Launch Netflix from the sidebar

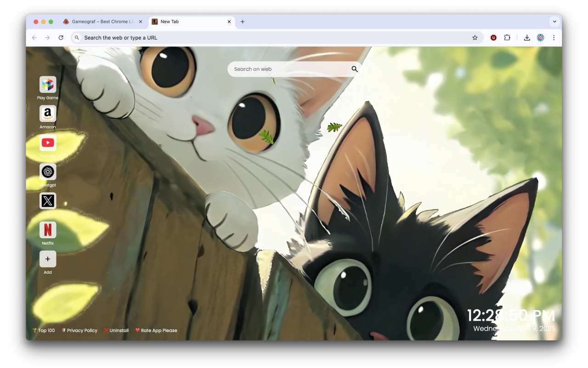tap(48, 230)
